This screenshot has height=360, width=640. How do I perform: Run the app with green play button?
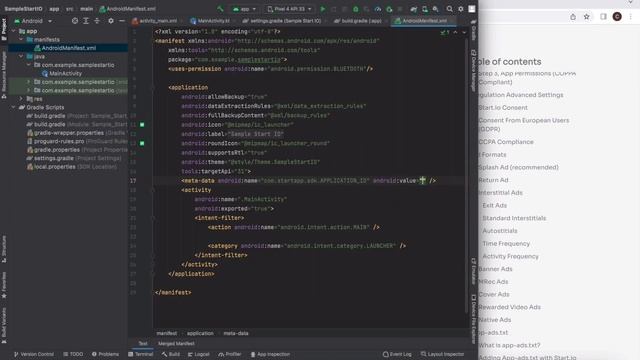pyautogui.click(x=323, y=9)
